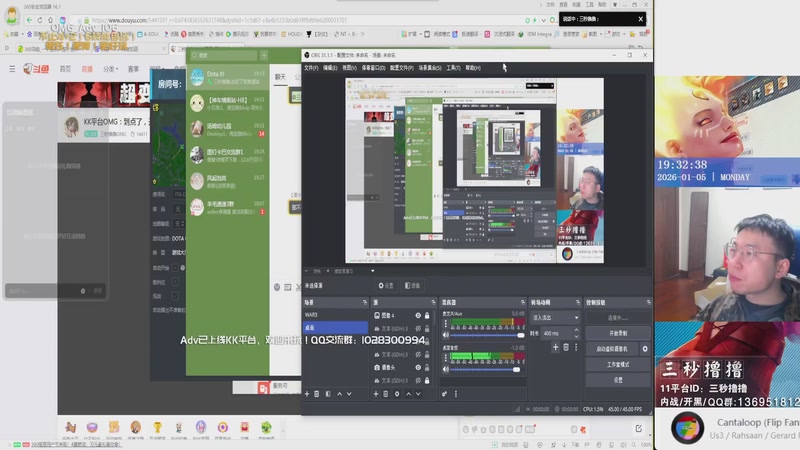Toggle visibility of the 图像 4 source
Viewport: 800px width, 450px height.
pos(418,316)
